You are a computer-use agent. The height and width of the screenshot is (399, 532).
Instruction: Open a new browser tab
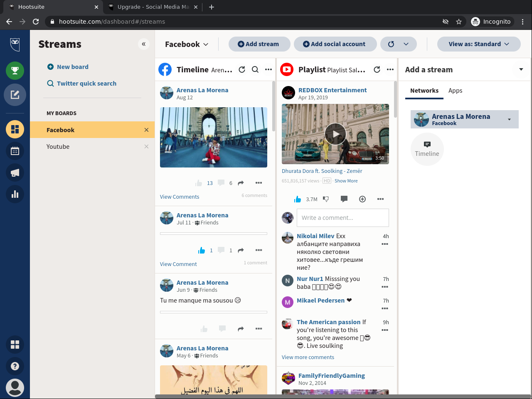[212, 7]
